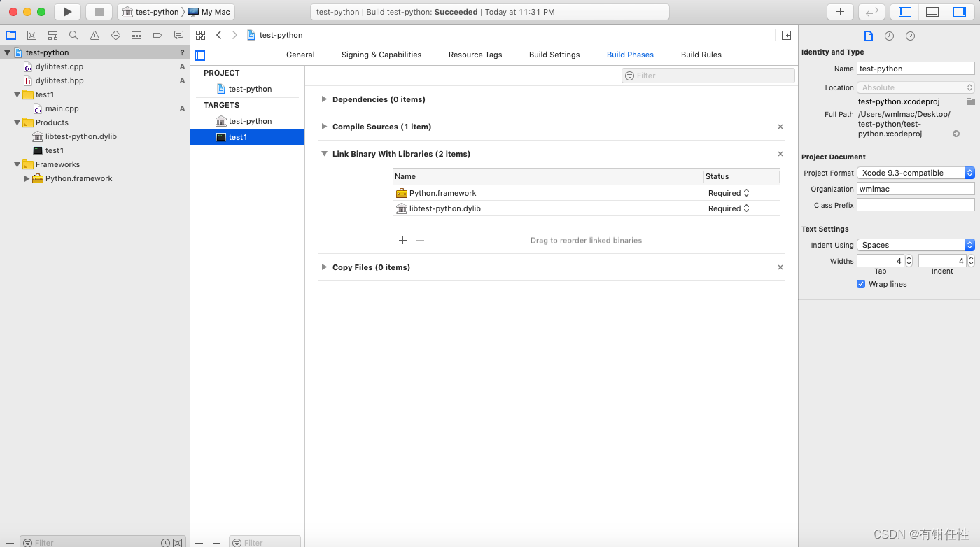Viewport: 980px width, 547px height.
Task: Run the project with the Play button
Action: click(x=67, y=12)
